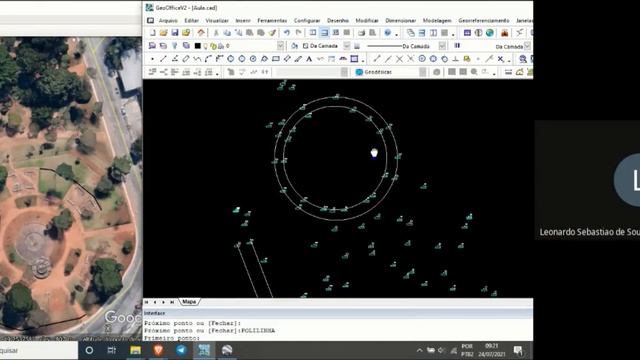Viewport: 640px width, 360px height.
Task: Open the Brave browser taskbar icon
Action: coord(158,350)
